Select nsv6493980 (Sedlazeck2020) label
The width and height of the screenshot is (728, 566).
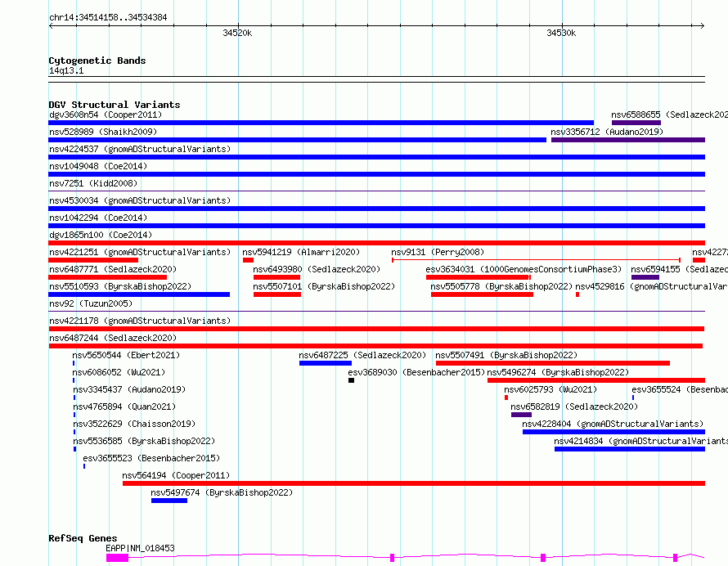(317, 269)
